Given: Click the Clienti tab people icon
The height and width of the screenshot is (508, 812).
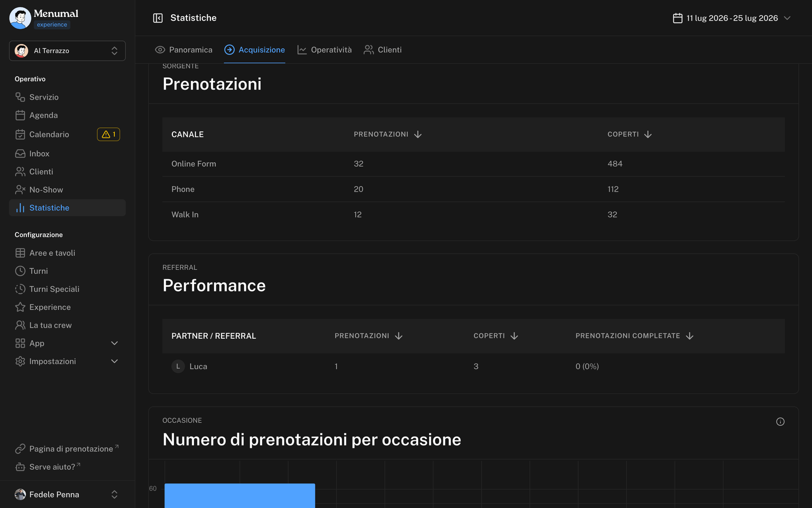Looking at the screenshot, I should point(368,50).
